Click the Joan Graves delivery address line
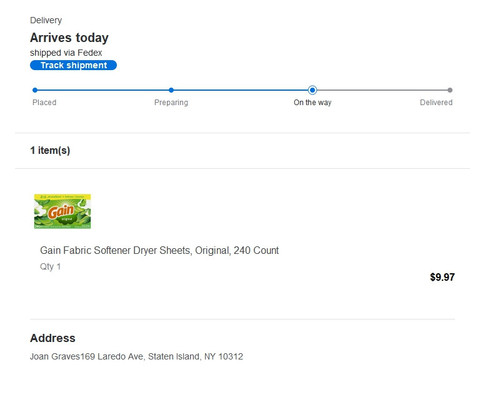This screenshot has width=500, height=404. (x=137, y=357)
